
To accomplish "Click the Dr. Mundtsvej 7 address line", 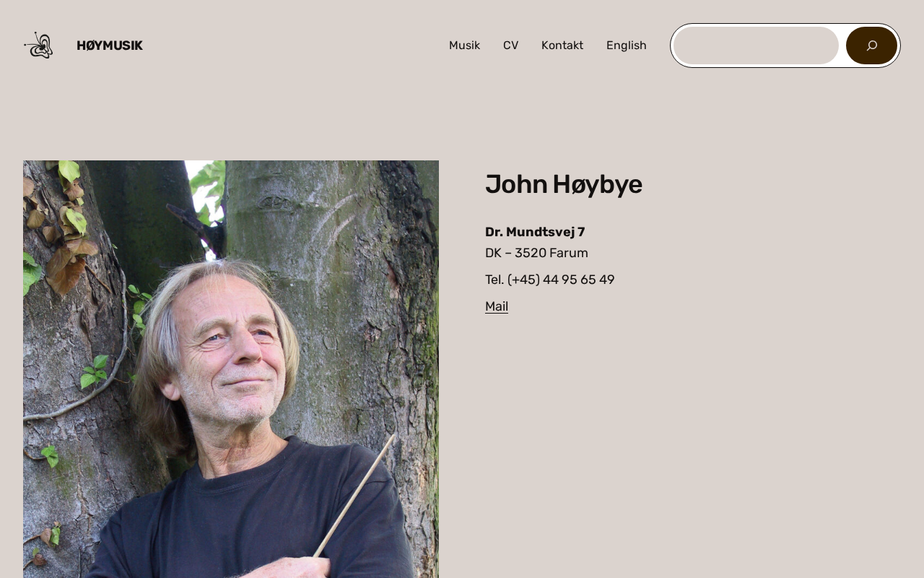I will (x=535, y=232).
